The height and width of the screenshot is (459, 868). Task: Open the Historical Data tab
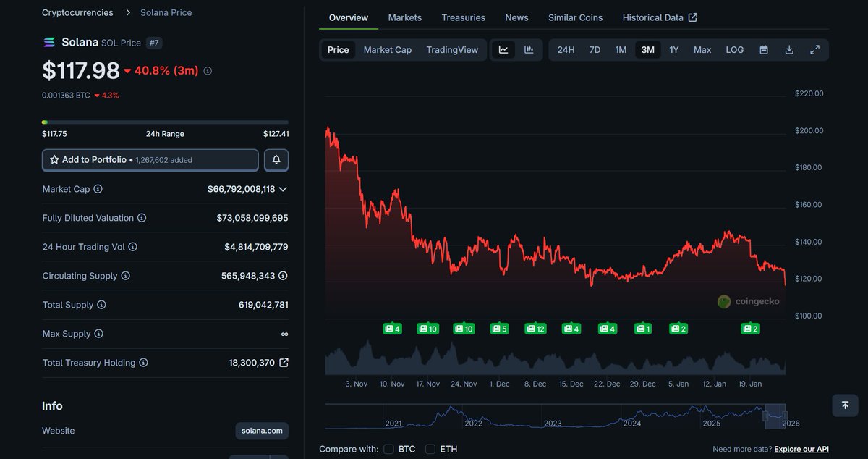(660, 17)
